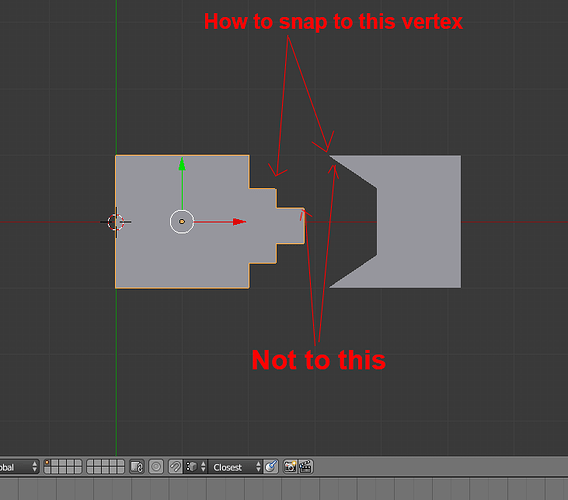
Task: Click the OpenGL render image camera icon
Action: pyautogui.click(x=290, y=467)
